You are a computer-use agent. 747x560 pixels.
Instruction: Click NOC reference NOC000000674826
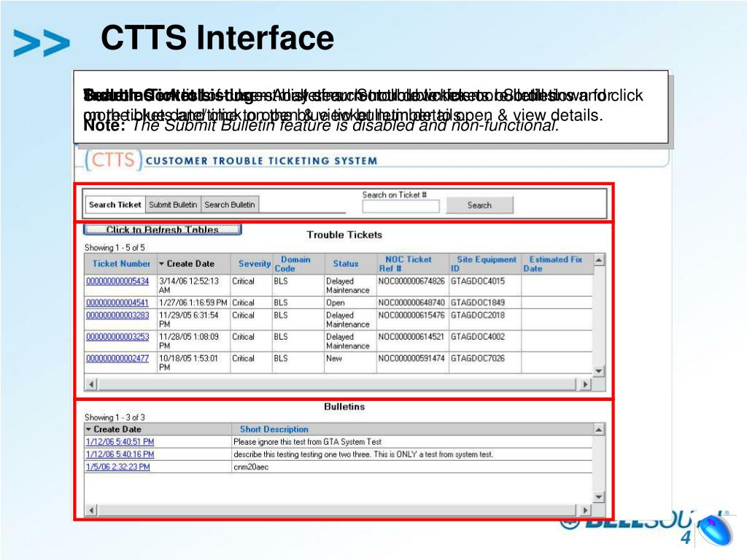[x=411, y=281]
